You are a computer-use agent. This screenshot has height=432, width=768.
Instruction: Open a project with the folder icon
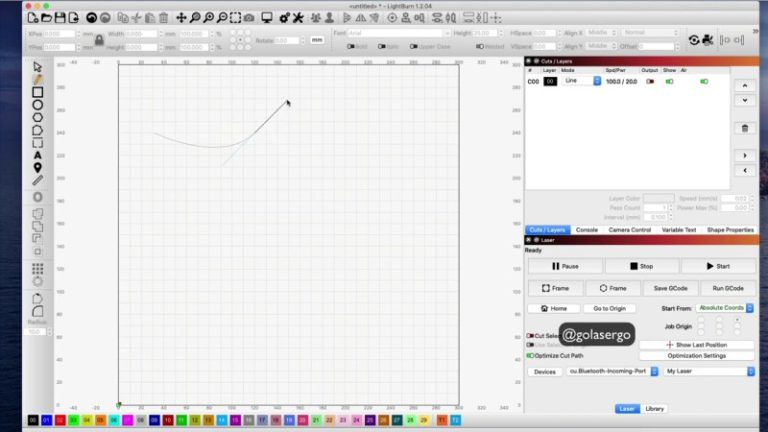click(47, 18)
